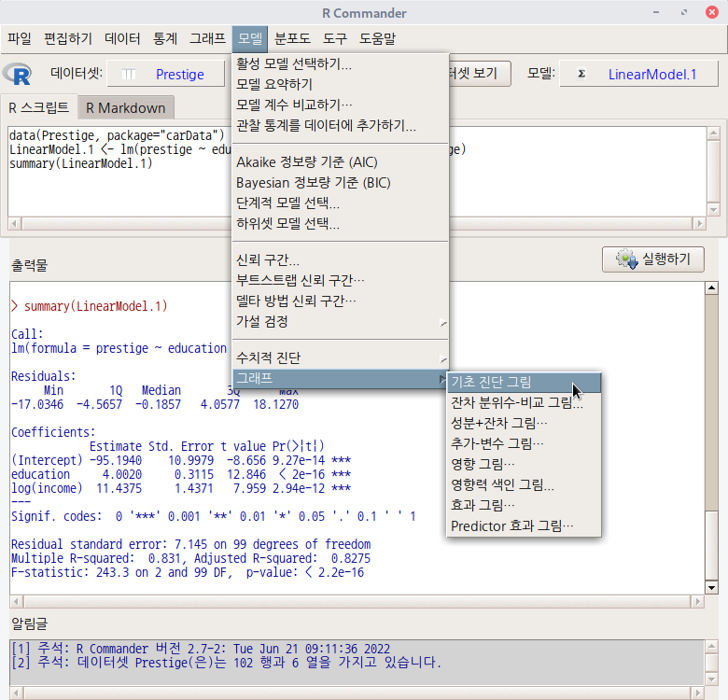Open the 파일 menu

pyautogui.click(x=20, y=38)
